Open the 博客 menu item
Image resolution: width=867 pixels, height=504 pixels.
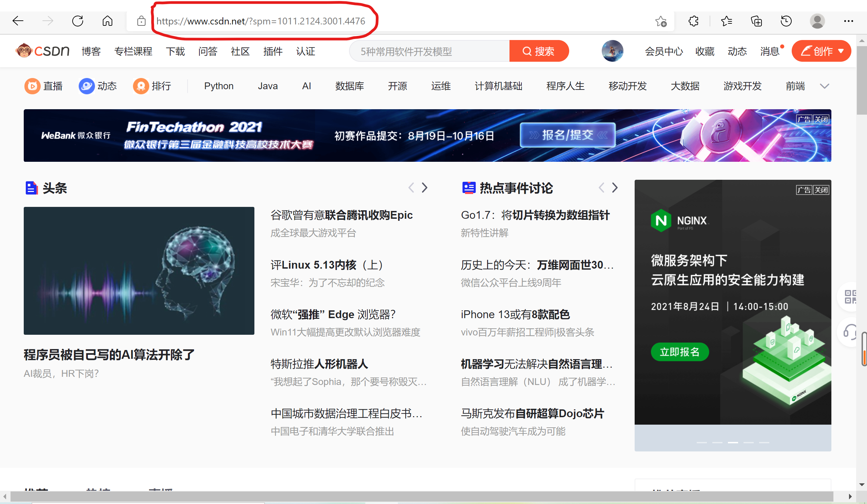coord(91,51)
